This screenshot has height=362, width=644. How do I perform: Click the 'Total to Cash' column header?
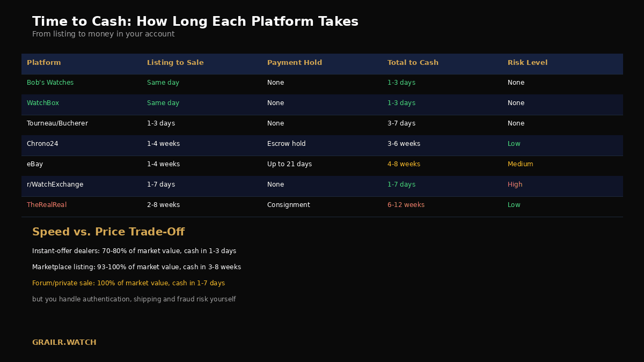[x=413, y=63]
